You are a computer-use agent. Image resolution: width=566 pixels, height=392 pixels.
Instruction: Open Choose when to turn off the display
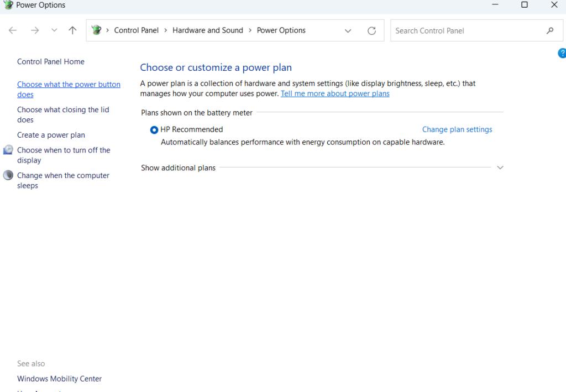click(x=64, y=155)
